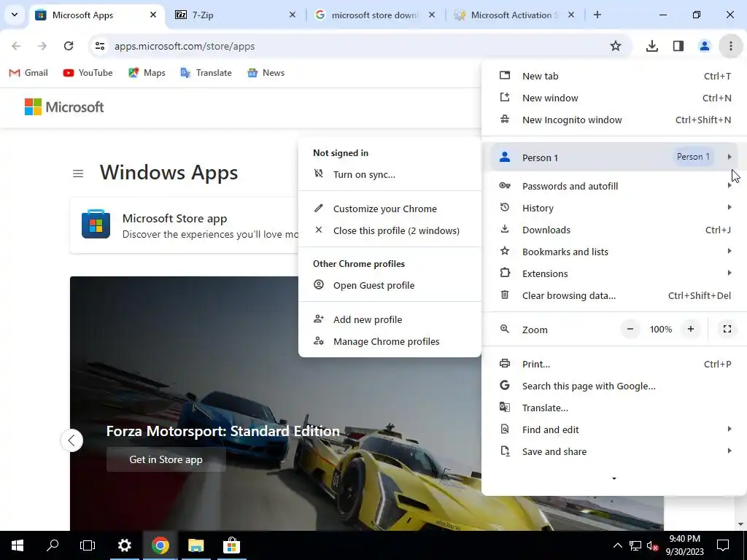Click the down arrow to scroll menu
This screenshot has height=560, width=747.
click(614, 478)
